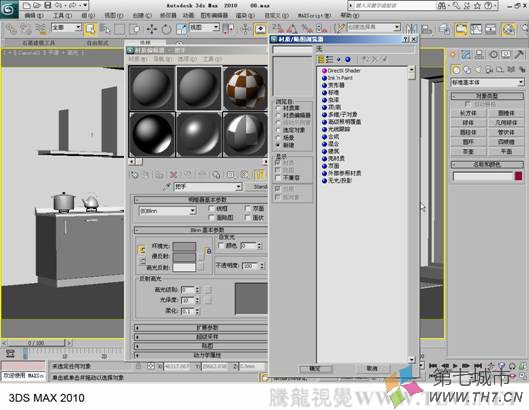Expand the 超级采样 rollout
Screen dimensions: 529x410
[201, 336]
